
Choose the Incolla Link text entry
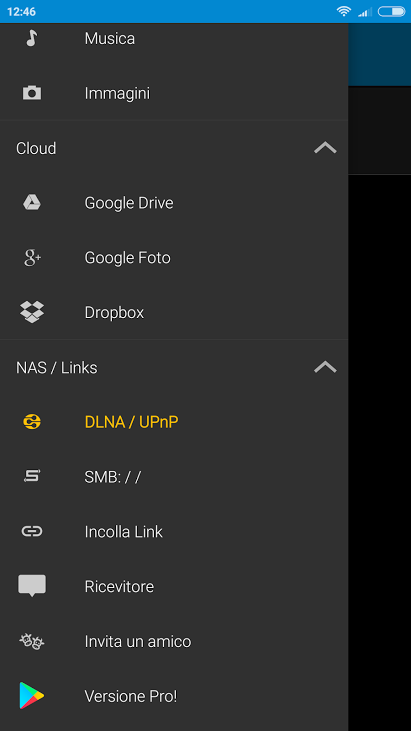point(123,531)
